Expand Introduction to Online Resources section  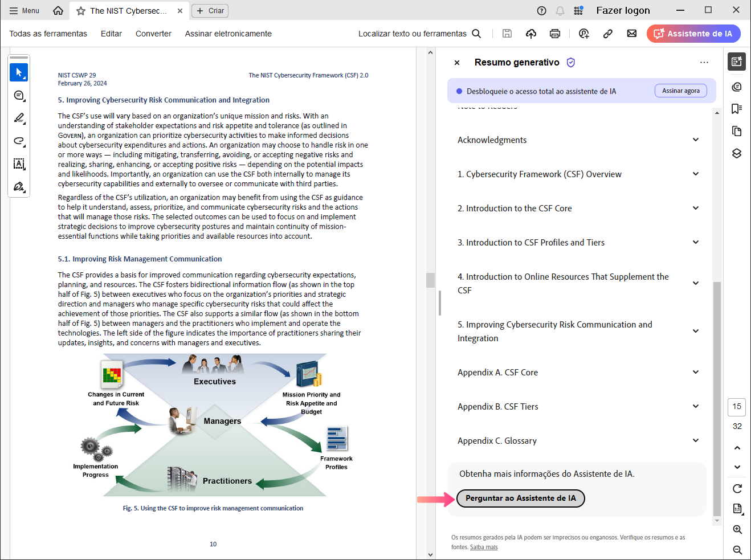pos(696,283)
